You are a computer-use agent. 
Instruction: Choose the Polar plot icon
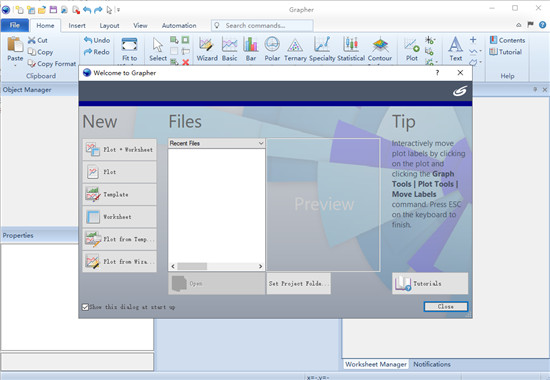pyautogui.click(x=272, y=49)
